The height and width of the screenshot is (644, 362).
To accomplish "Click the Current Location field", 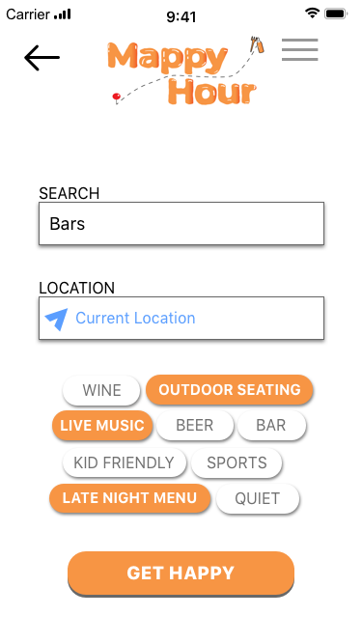I will tap(181, 318).
